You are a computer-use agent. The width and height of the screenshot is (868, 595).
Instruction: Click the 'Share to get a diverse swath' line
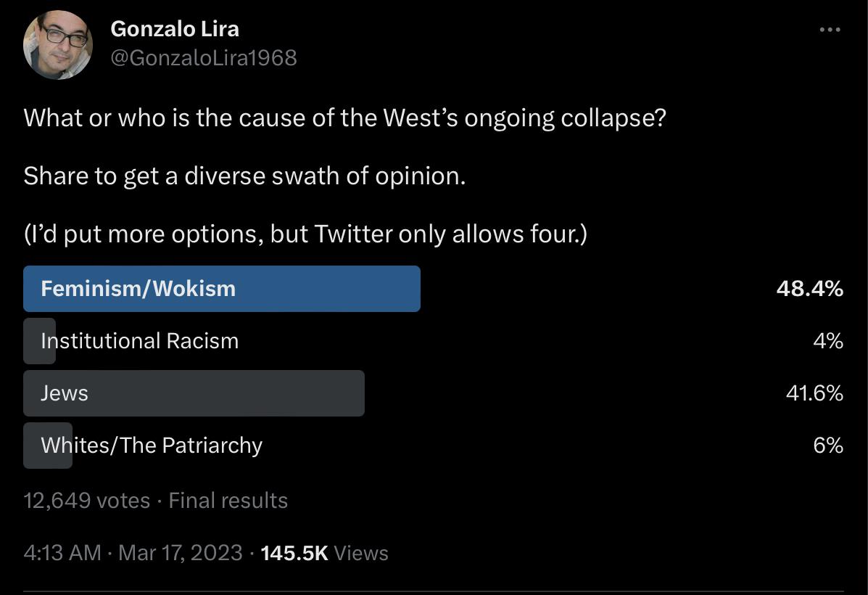(244, 176)
